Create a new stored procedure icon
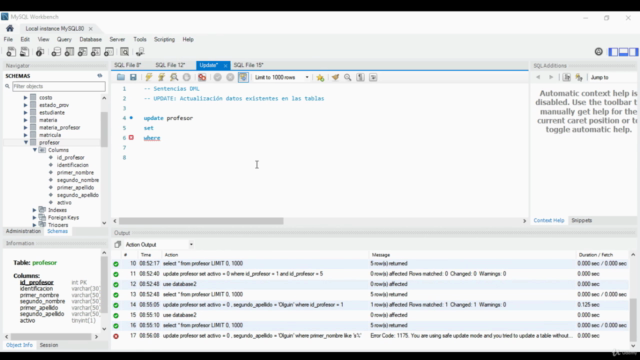The image size is (640, 360). point(96,52)
